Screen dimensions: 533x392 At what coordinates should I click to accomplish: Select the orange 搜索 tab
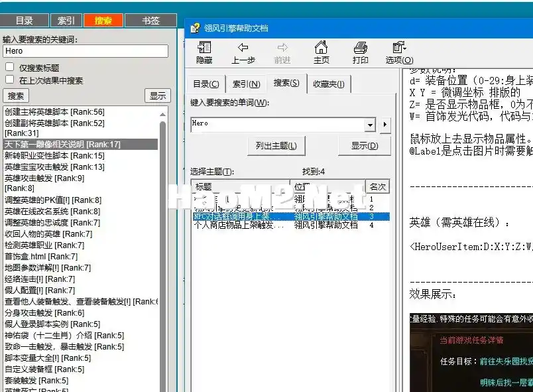point(103,21)
